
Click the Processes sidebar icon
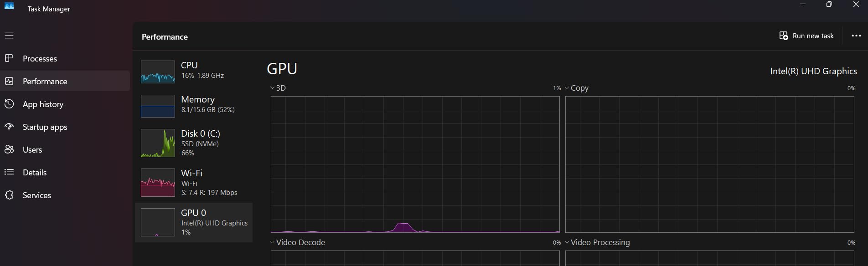[9, 58]
